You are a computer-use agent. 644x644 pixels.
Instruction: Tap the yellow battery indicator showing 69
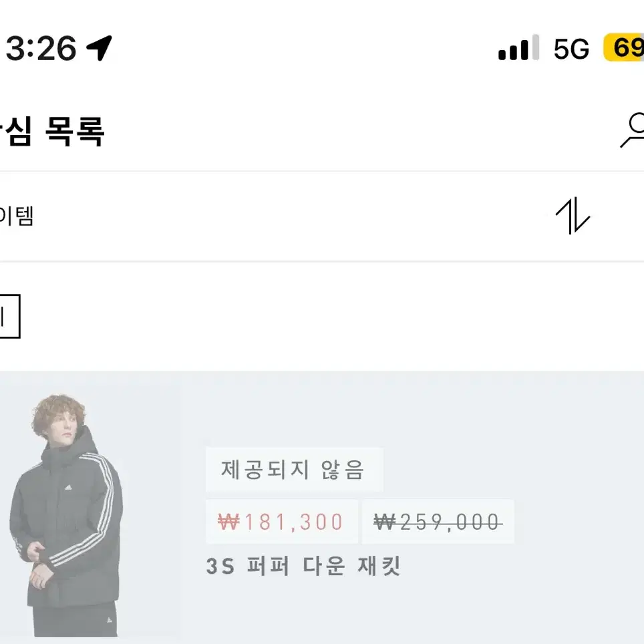(623, 47)
